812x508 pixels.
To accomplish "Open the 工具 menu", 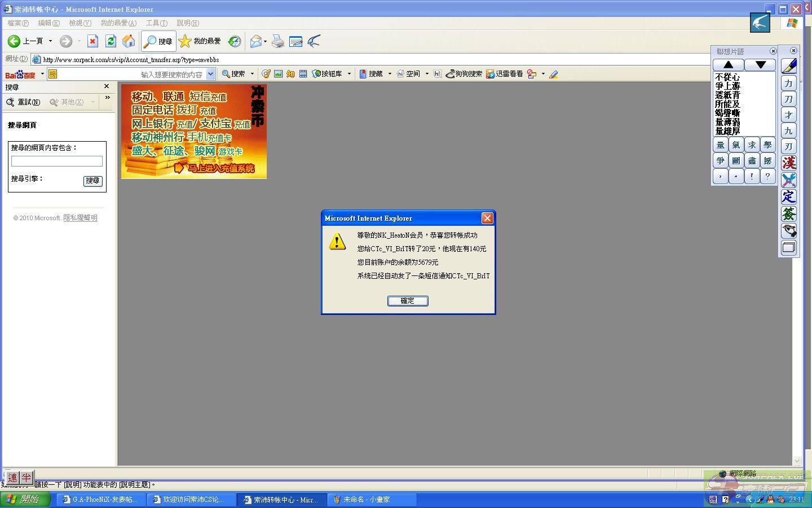I will pos(156,23).
